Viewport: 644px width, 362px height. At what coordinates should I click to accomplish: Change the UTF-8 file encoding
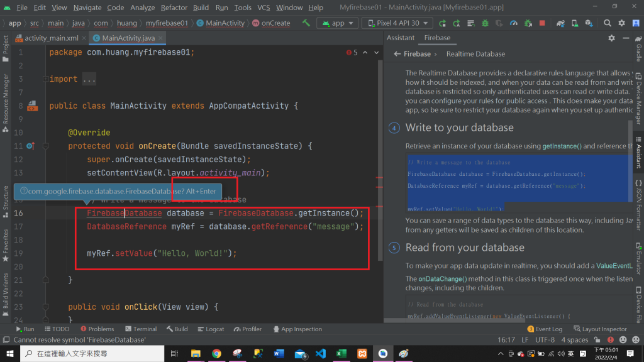click(x=545, y=340)
